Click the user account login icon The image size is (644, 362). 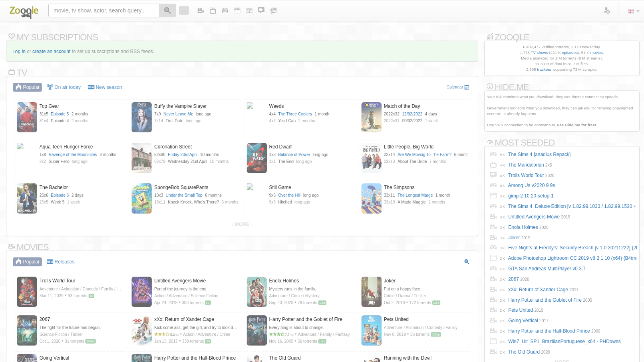pyautogui.click(x=606, y=11)
